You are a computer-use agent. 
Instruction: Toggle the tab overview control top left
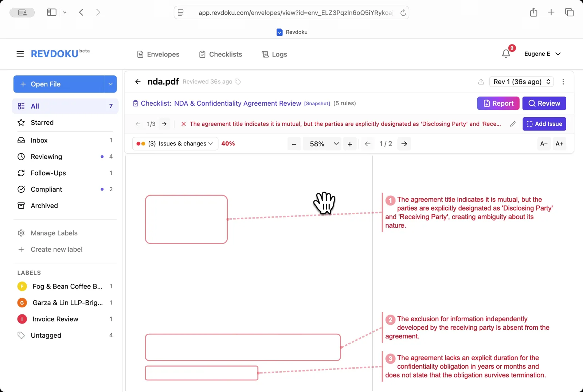tap(22, 12)
